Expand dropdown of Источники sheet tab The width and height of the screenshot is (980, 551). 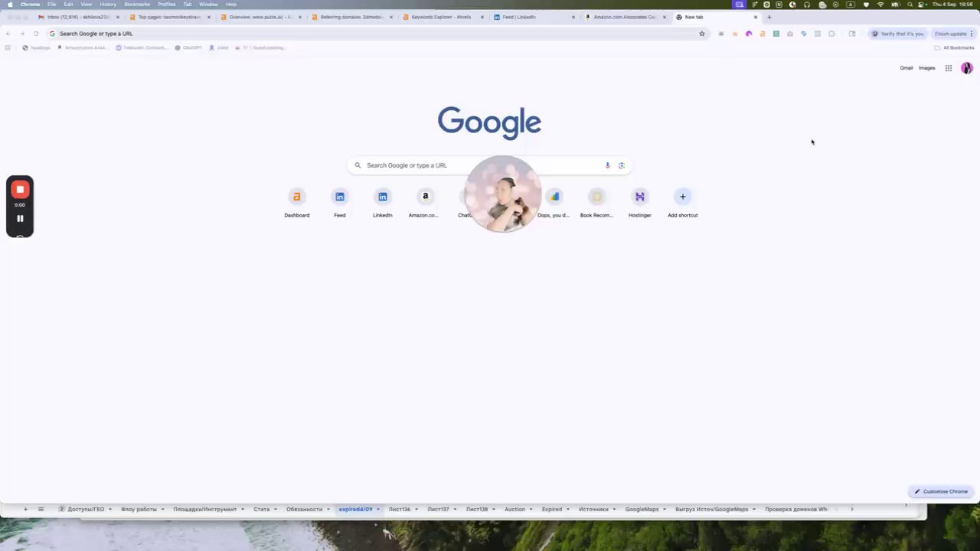(x=614, y=509)
